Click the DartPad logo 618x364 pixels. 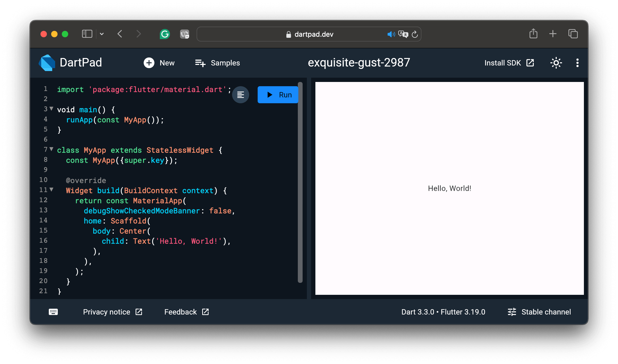click(x=47, y=63)
